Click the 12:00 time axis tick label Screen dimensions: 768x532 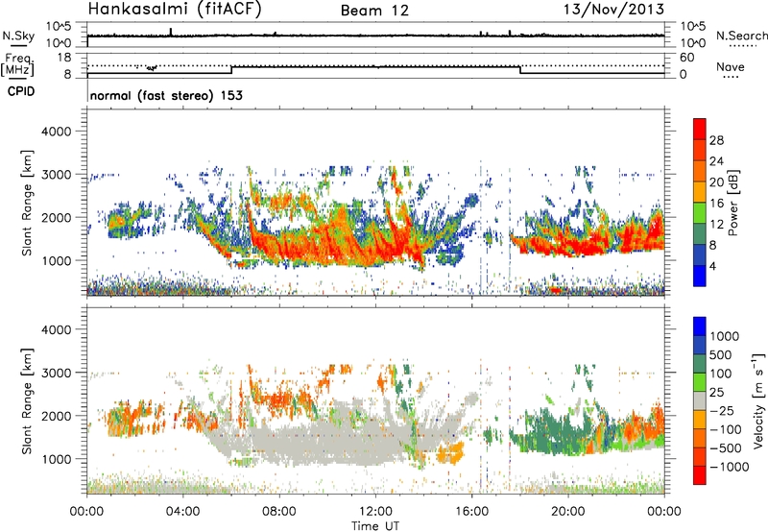click(375, 512)
